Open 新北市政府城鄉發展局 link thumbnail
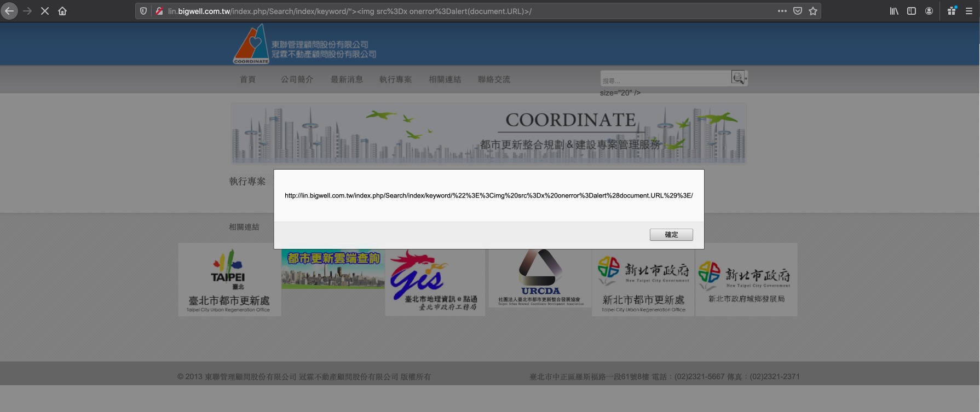 click(x=746, y=280)
